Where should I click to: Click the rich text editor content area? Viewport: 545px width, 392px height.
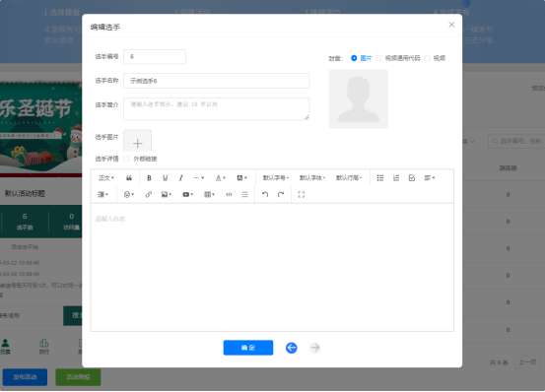coord(272,267)
